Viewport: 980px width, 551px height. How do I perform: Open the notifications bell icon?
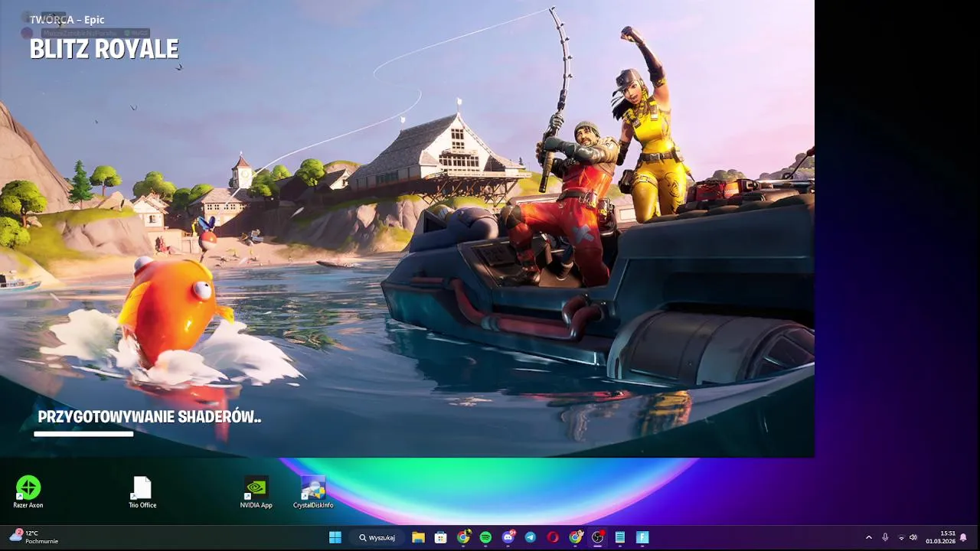click(x=963, y=537)
